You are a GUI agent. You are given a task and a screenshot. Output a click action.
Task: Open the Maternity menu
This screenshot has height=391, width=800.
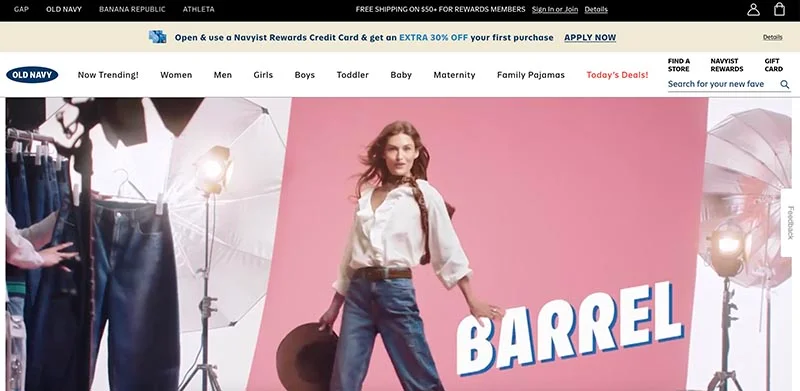click(454, 75)
